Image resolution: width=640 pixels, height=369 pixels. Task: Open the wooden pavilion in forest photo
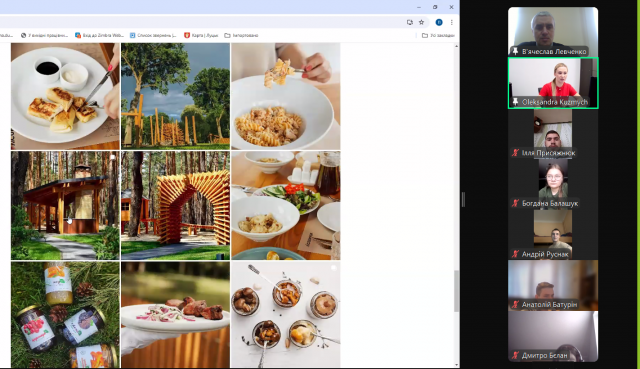(65, 206)
